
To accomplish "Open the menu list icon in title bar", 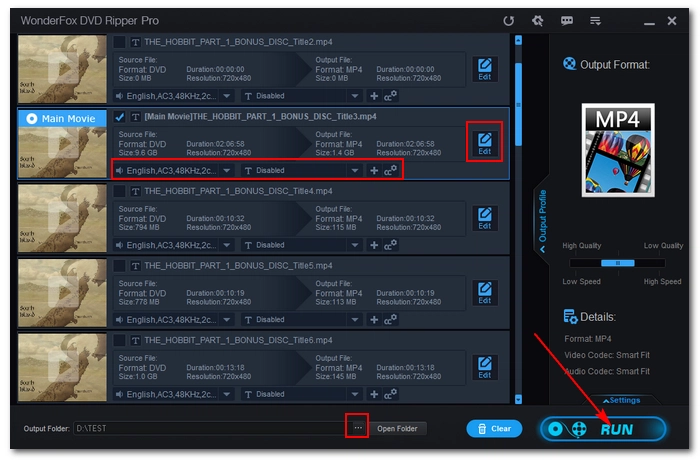I will point(595,21).
